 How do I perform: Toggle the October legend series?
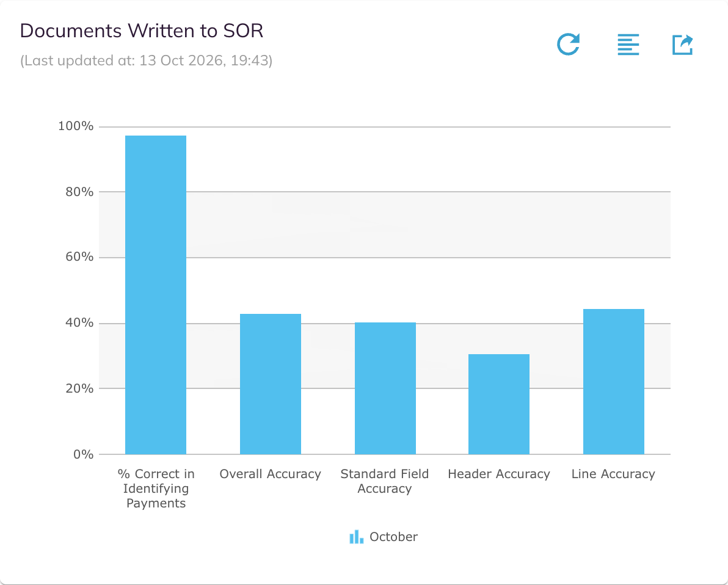pyautogui.click(x=384, y=537)
